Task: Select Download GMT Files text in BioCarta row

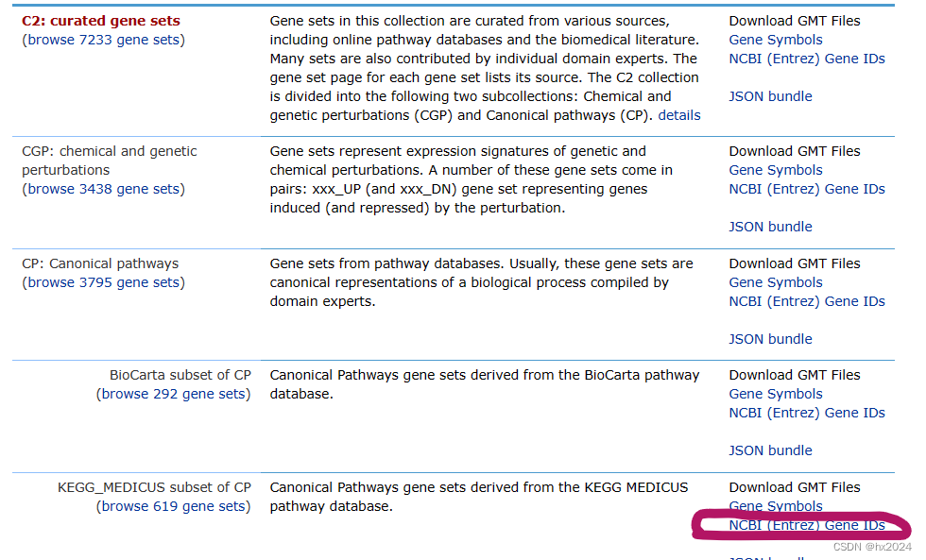Action: (x=795, y=375)
